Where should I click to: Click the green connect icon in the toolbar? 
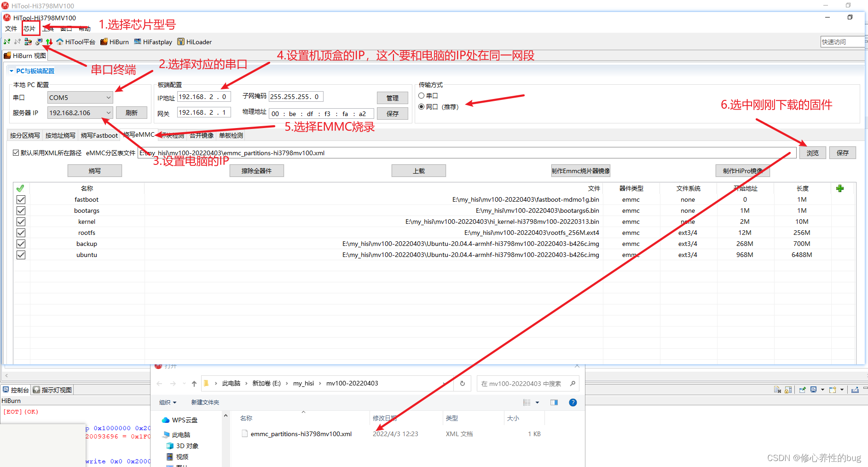pyautogui.click(x=7, y=42)
